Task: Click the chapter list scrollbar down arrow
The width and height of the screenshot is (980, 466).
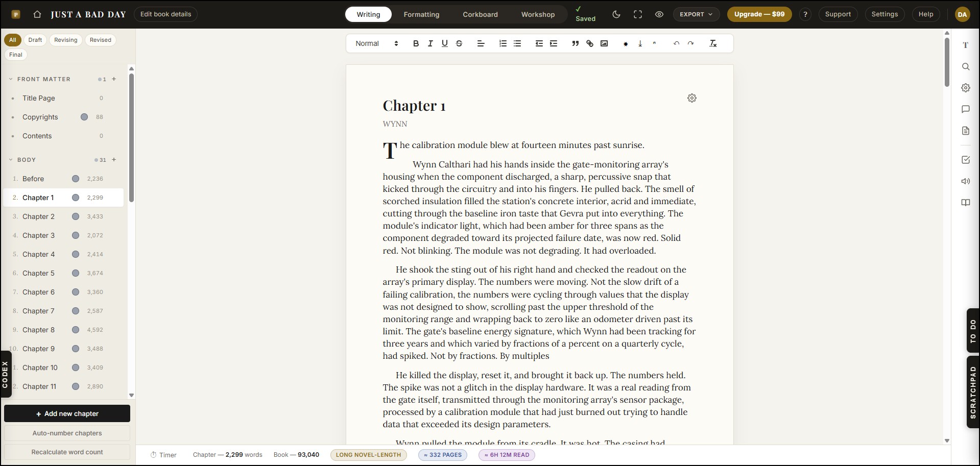Action: click(131, 395)
